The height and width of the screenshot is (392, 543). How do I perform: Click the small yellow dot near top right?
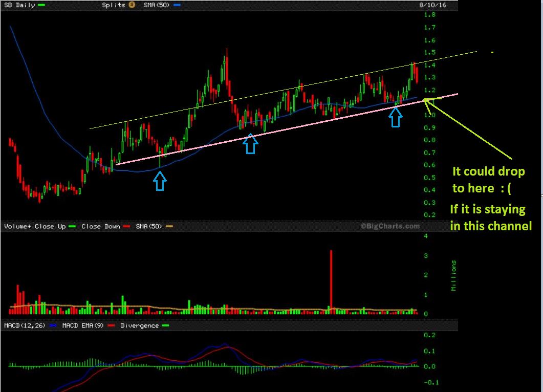click(x=492, y=52)
